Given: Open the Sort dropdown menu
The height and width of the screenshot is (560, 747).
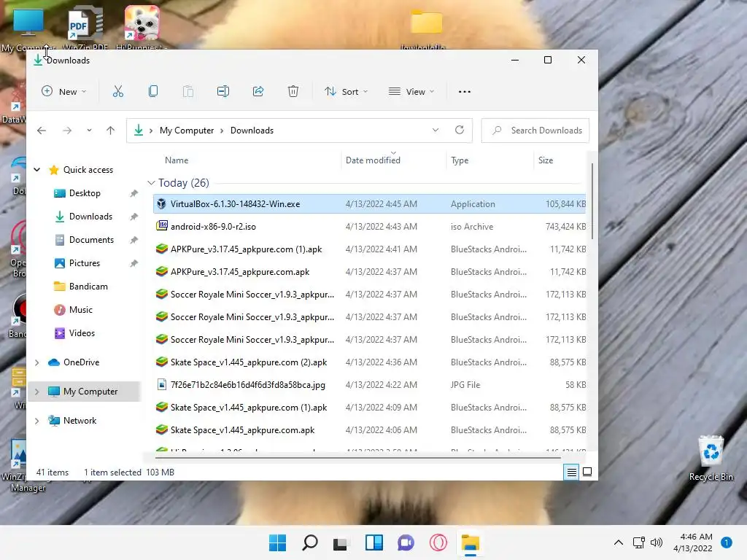Looking at the screenshot, I should 347,91.
